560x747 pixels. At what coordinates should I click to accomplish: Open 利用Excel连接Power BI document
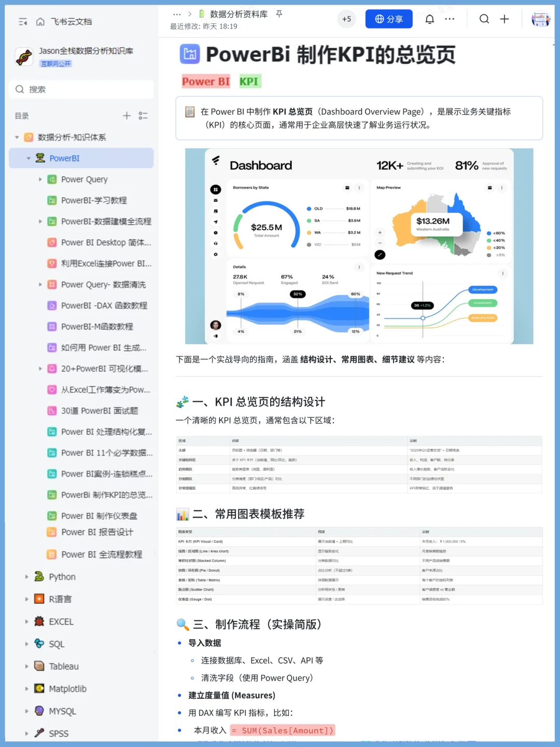click(106, 264)
